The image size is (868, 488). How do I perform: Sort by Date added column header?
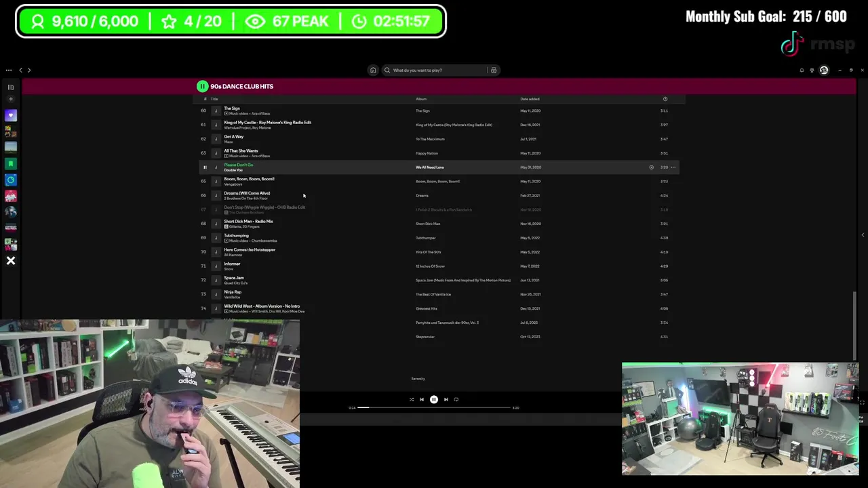pos(530,99)
